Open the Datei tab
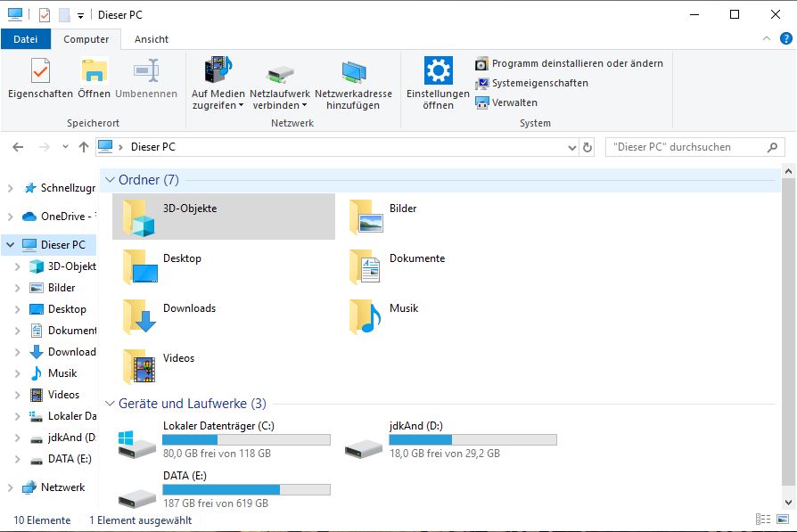The height and width of the screenshot is (532, 797). [x=26, y=39]
